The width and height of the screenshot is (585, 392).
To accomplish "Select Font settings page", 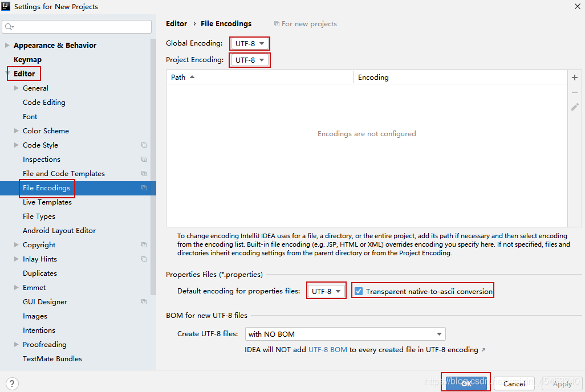I will (30, 117).
